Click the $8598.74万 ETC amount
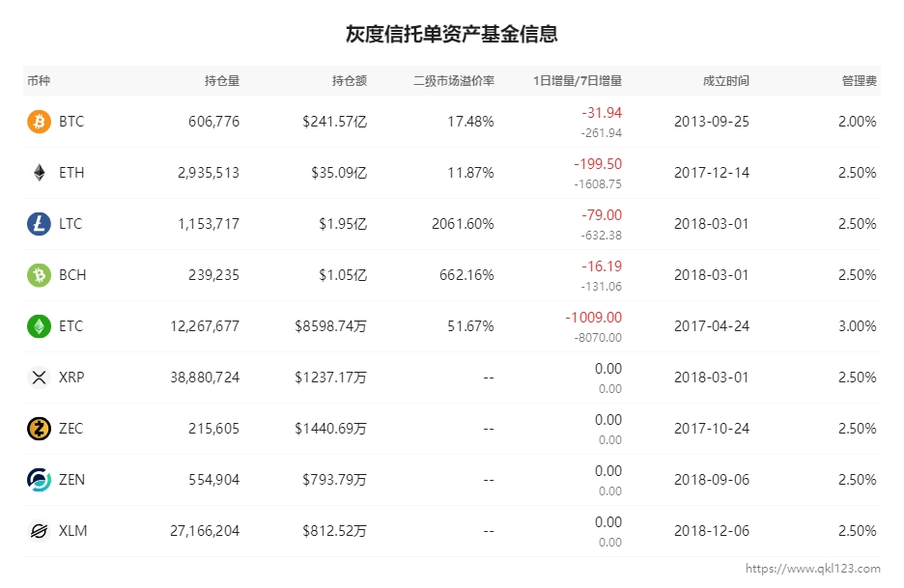 (x=331, y=326)
